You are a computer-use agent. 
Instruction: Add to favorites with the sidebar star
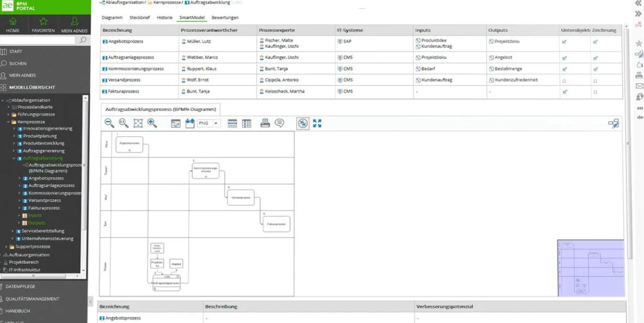tap(639, 43)
